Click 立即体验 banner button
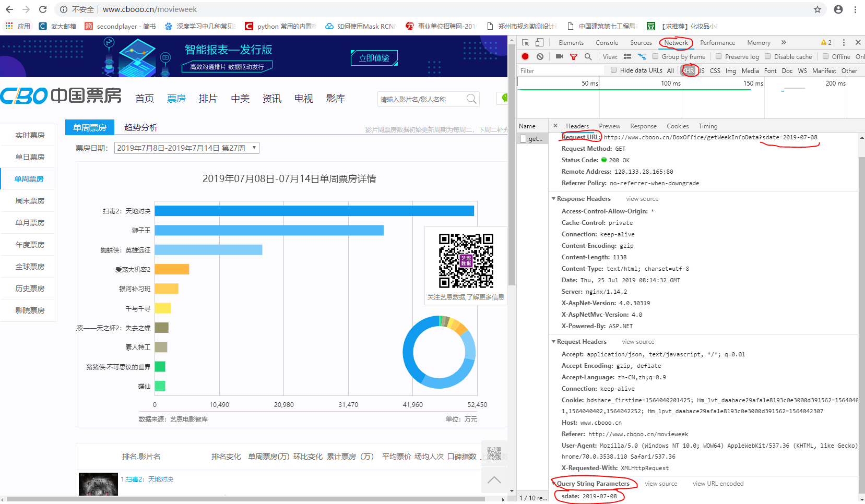This screenshot has height=504, width=865. tap(374, 58)
